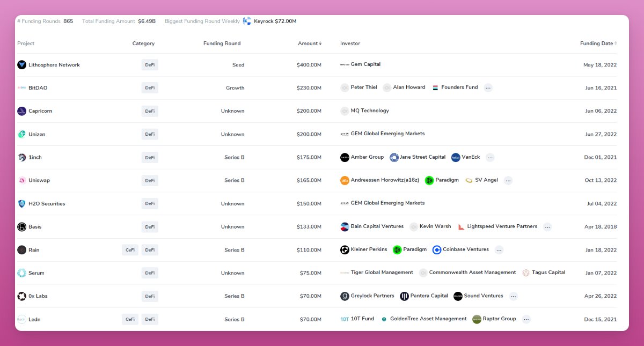This screenshot has height=346, width=644.
Task: Click the Lithosphere Network project logo
Action: click(x=21, y=65)
